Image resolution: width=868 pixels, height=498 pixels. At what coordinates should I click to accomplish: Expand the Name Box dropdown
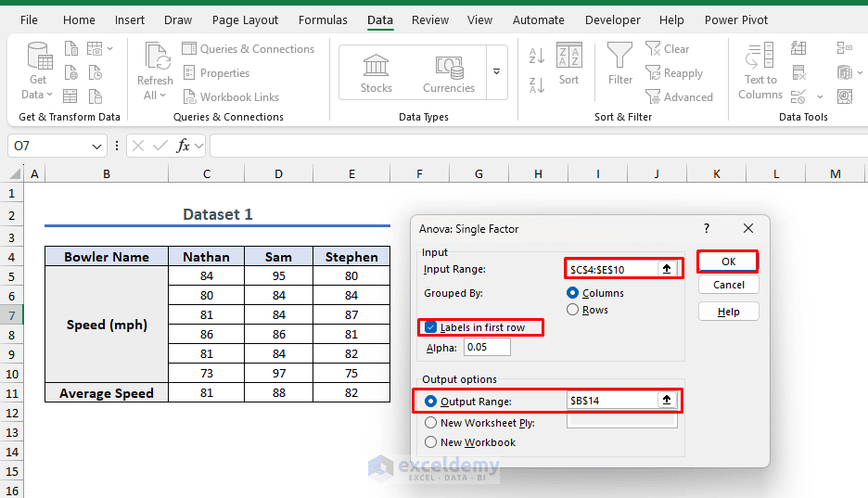[96, 147]
